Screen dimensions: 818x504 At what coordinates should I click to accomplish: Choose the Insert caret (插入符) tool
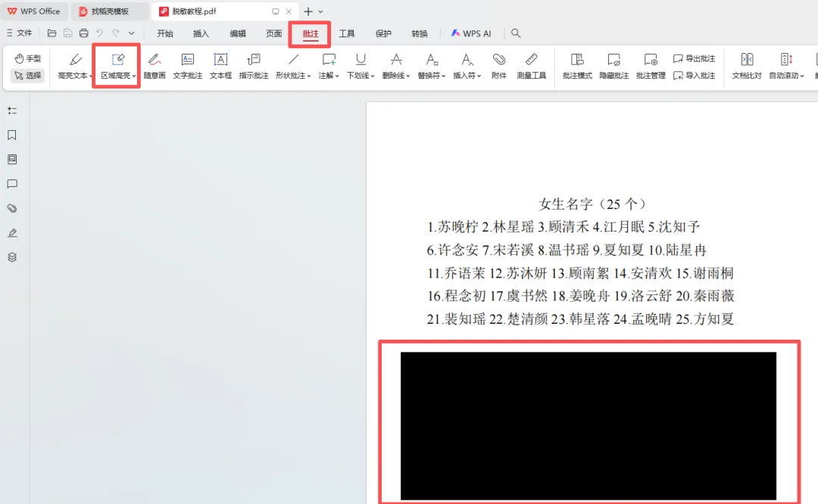click(x=465, y=66)
